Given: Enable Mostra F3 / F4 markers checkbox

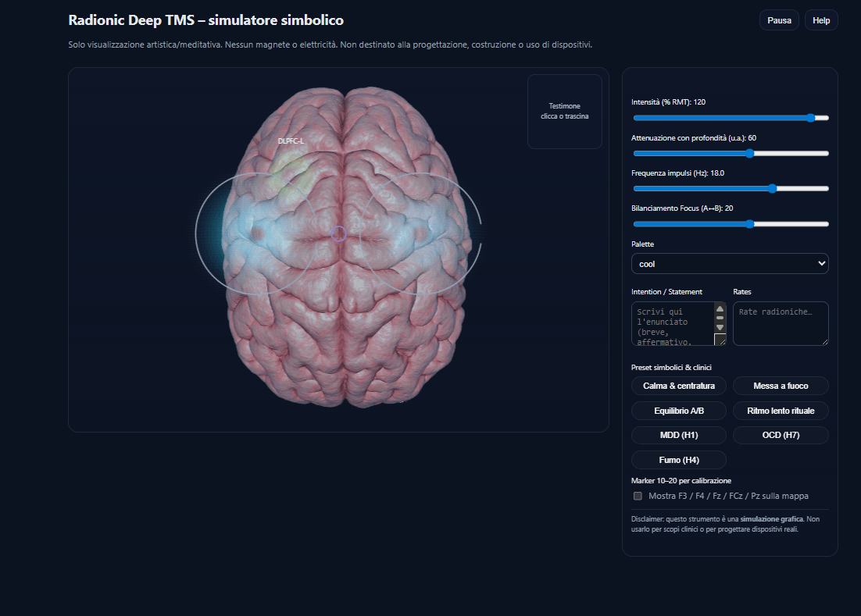Looking at the screenshot, I should 638,496.
